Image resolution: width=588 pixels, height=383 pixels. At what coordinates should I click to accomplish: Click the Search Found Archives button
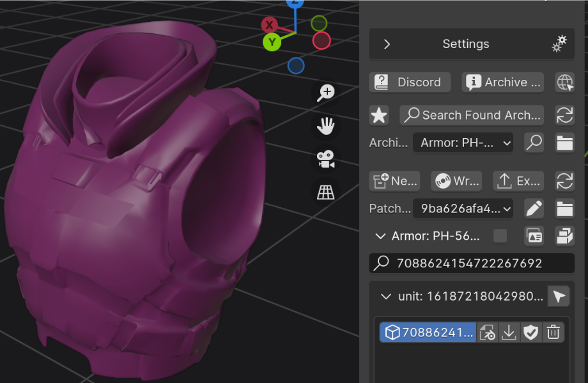click(x=472, y=115)
